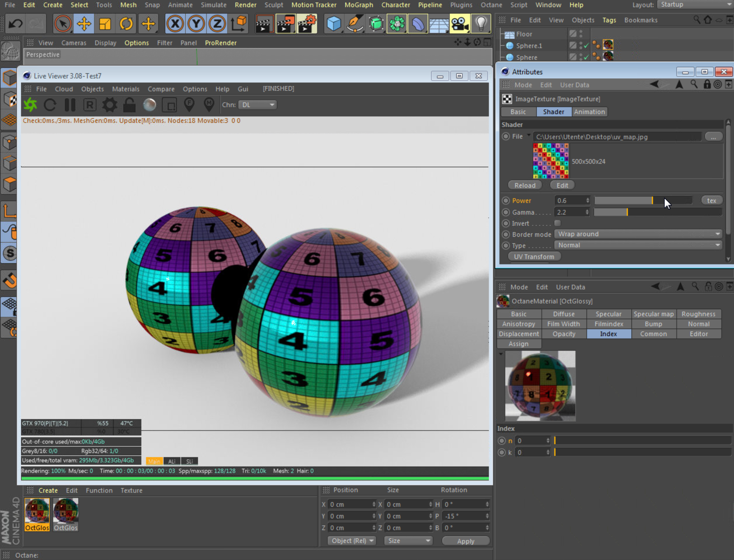The width and height of the screenshot is (734, 560).
Task: Select the Rotate tool
Action: [x=126, y=24]
